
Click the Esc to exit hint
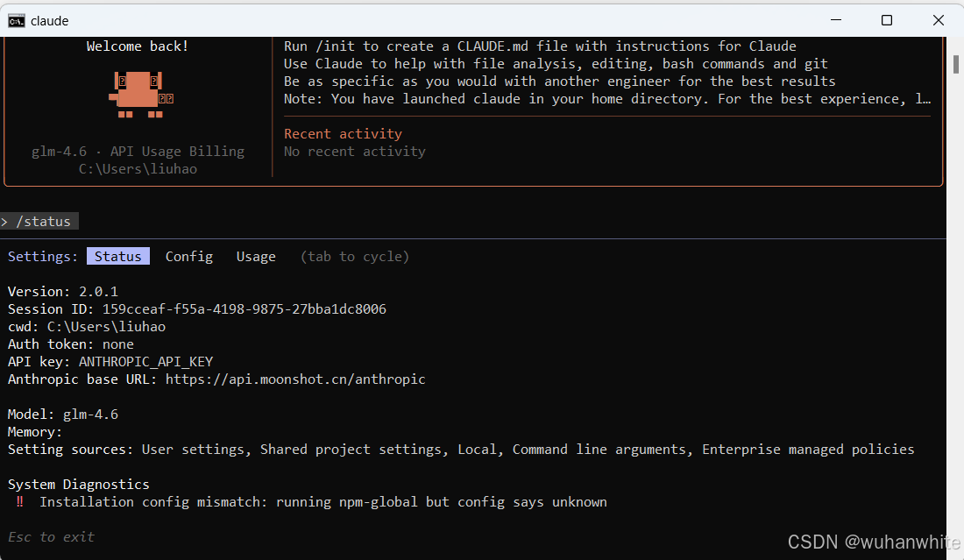pyautogui.click(x=50, y=536)
